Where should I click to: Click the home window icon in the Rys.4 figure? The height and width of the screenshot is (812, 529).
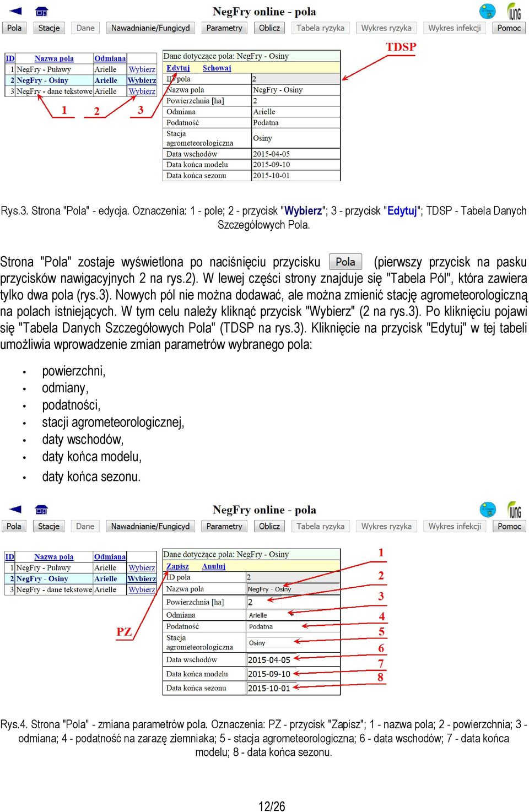(41, 510)
